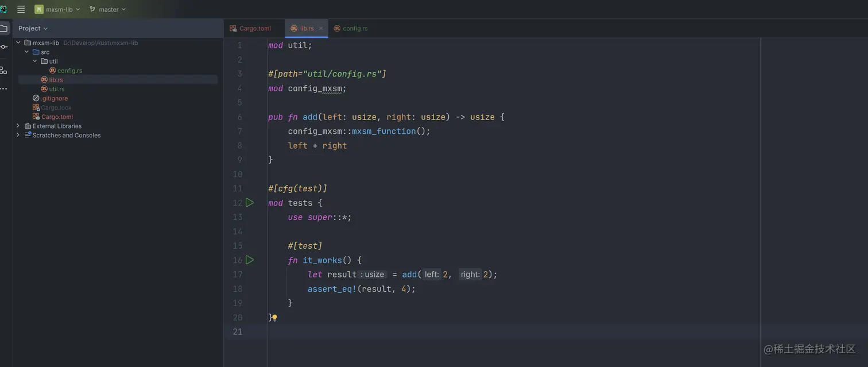The width and height of the screenshot is (868, 367).
Task: Click the 'left:' parameter inlay hint
Action: point(432,275)
